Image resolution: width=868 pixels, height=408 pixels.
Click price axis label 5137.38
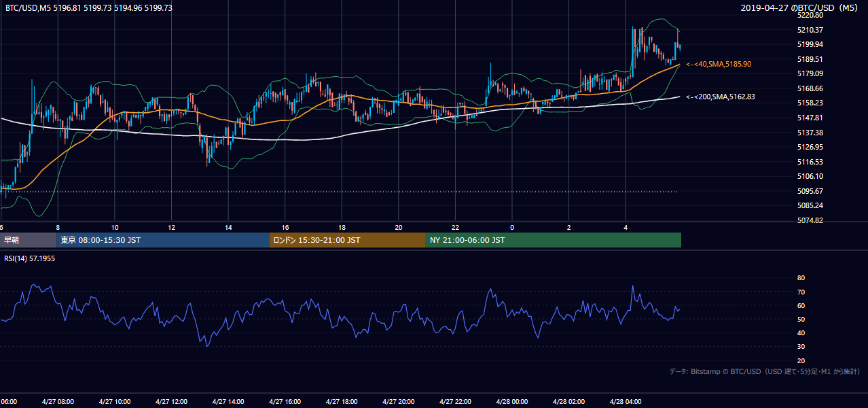click(x=810, y=133)
